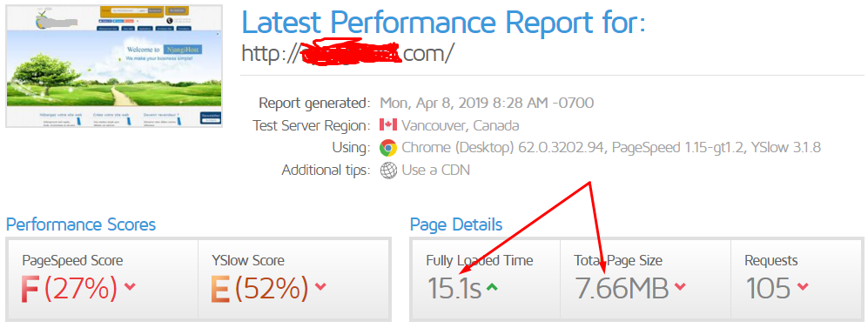Click the Latest Performance Report title

click(x=443, y=22)
